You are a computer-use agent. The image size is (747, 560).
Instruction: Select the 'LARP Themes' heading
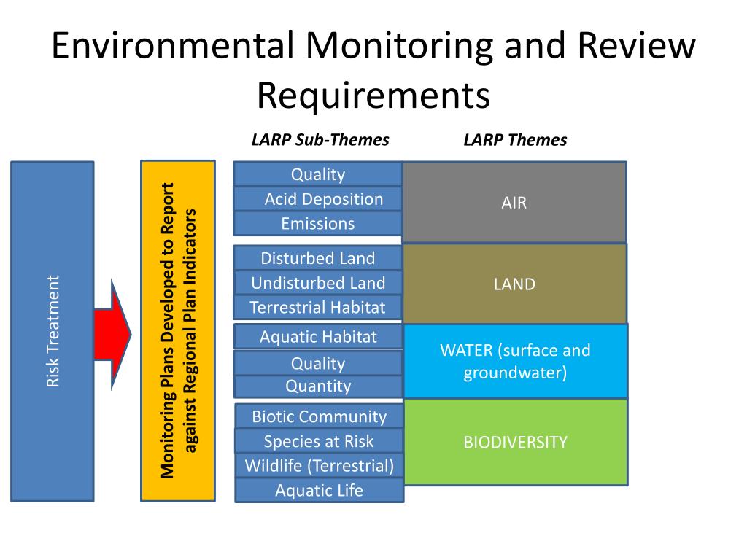[x=515, y=140]
